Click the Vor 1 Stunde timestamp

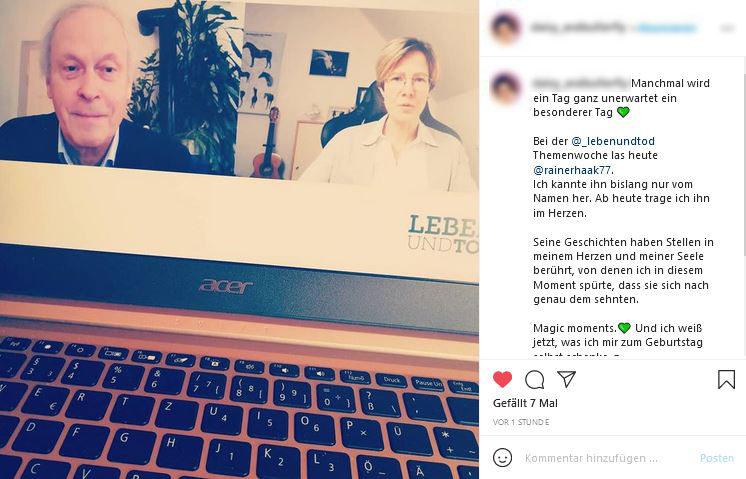click(x=521, y=422)
